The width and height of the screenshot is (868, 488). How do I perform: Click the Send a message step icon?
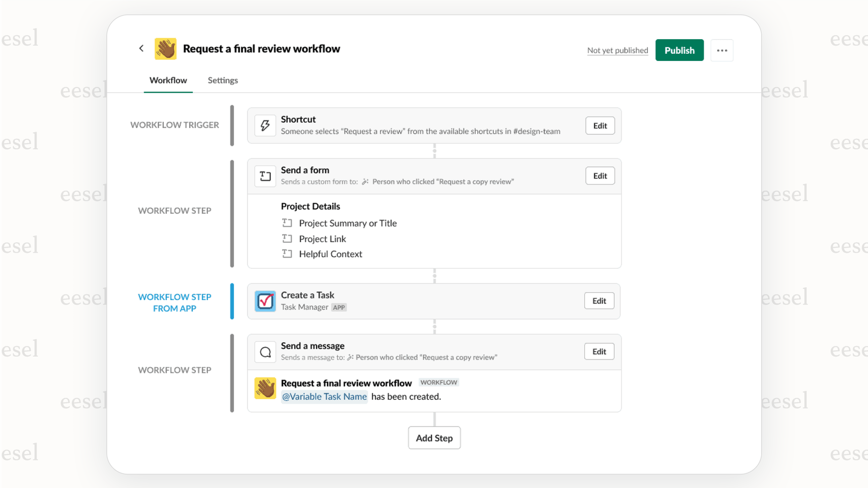pyautogui.click(x=265, y=352)
